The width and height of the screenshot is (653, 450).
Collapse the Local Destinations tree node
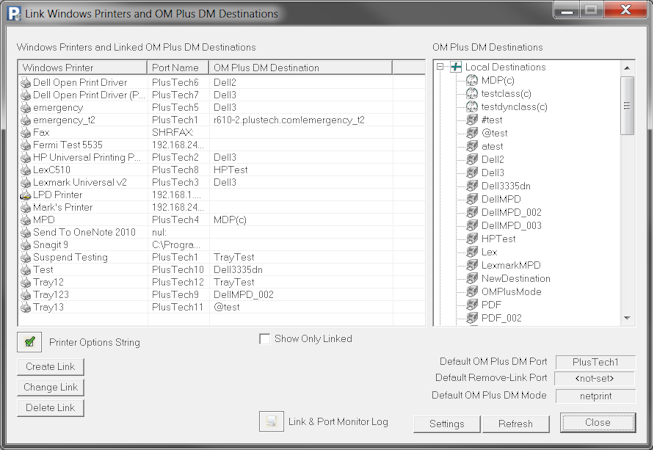pyautogui.click(x=440, y=67)
